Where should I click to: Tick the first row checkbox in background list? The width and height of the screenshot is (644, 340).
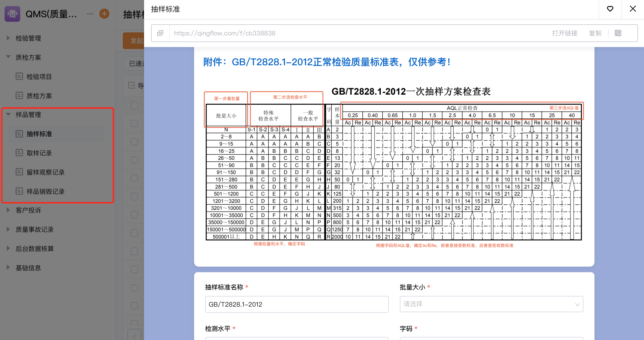pyautogui.click(x=134, y=105)
